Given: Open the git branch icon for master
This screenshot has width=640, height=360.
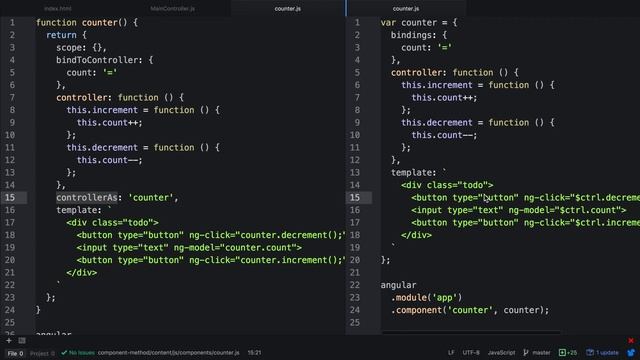Looking at the screenshot, I should (526, 353).
